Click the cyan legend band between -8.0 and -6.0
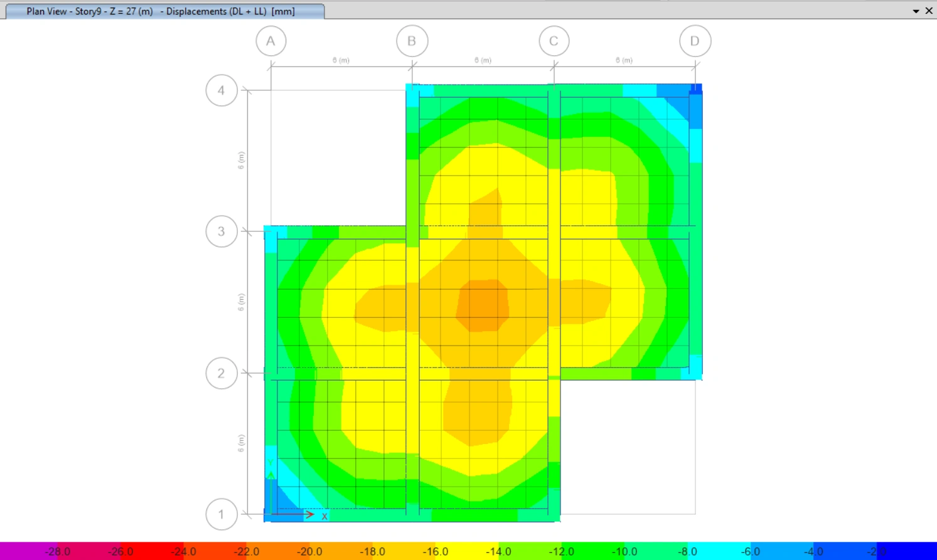The image size is (937, 560). pyautogui.click(x=719, y=551)
